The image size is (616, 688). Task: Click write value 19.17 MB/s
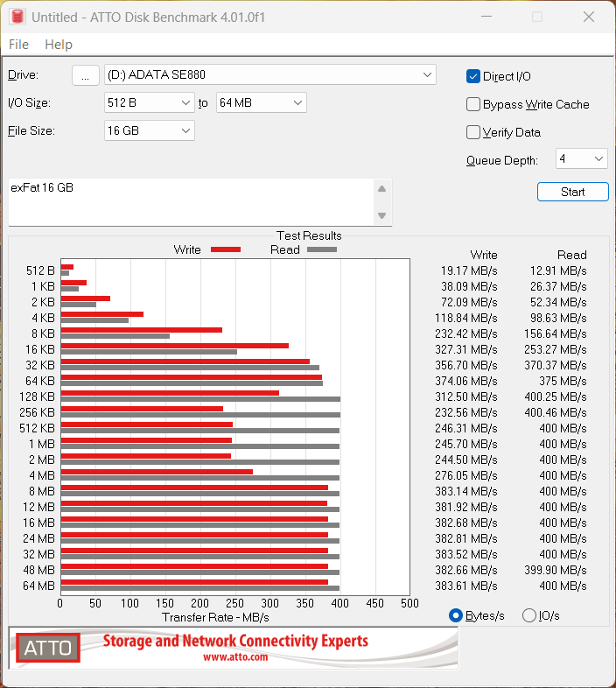pyautogui.click(x=469, y=270)
